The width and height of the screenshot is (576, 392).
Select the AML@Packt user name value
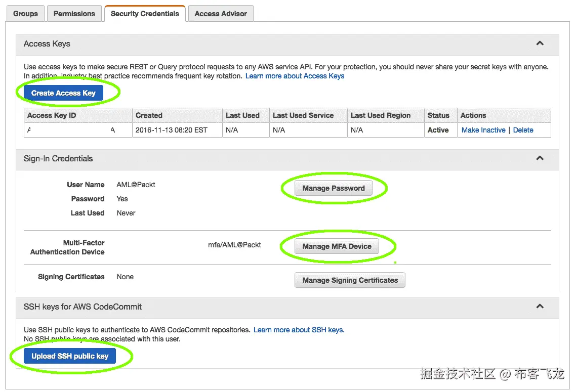136,185
